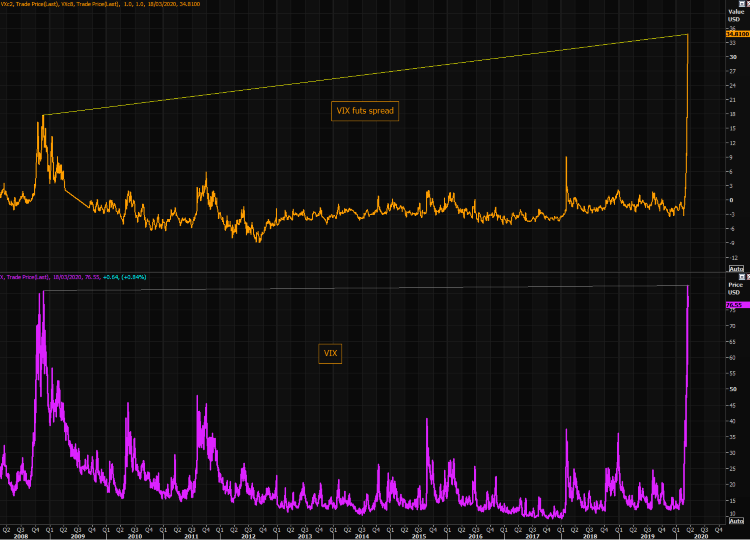Click the 25 tick on VIX price axis
Image resolution: width=750 pixels, height=540 pixels.
732,469
